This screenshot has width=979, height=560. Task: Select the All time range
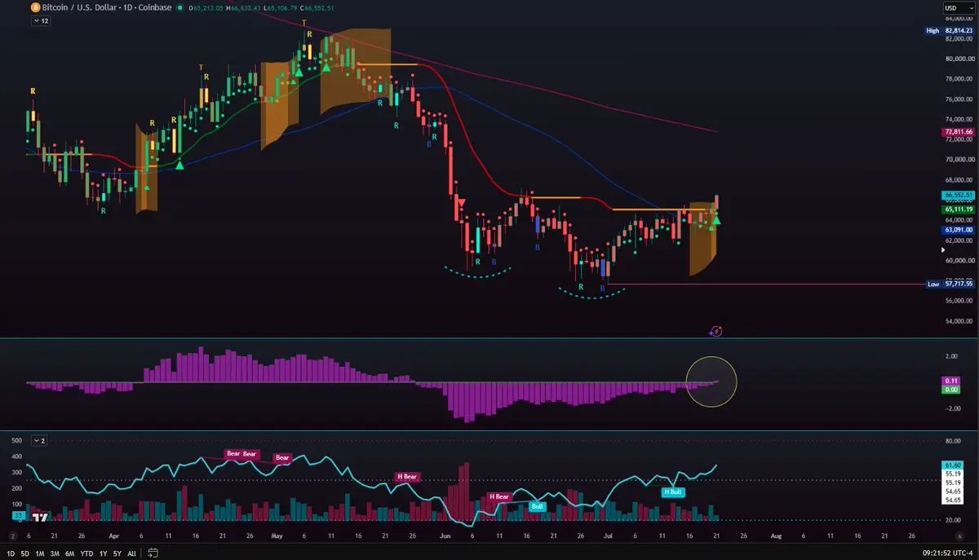[131, 553]
